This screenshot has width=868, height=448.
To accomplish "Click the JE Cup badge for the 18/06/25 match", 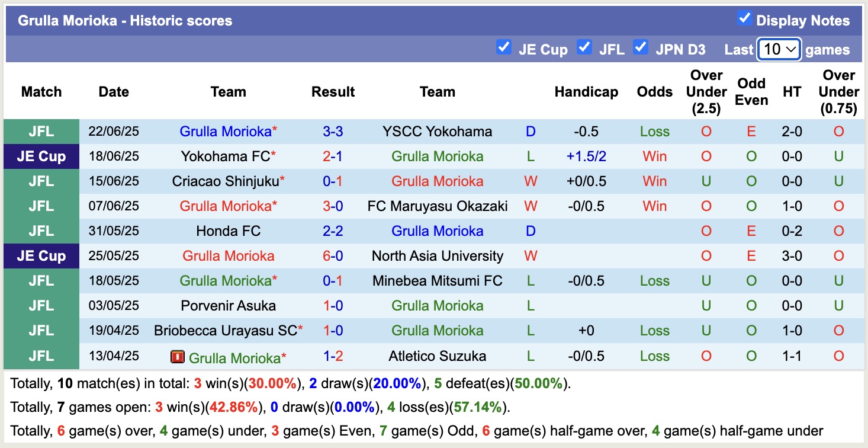I will pyautogui.click(x=40, y=156).
